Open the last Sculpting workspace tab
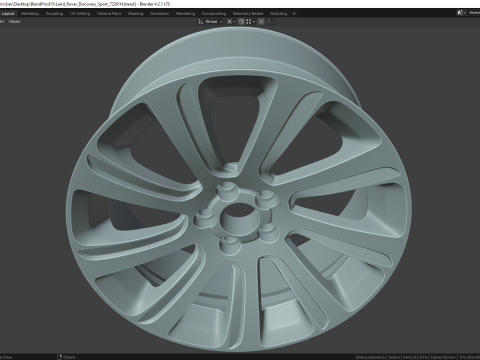The image size is (480, 360). (x=279, y=14)
